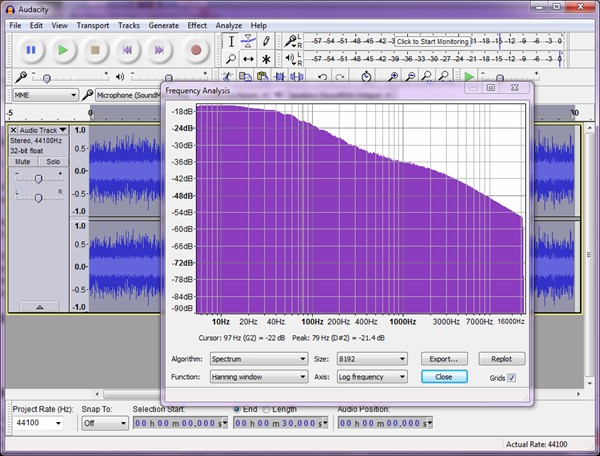The image size is (600, 456).
Task: Skip to end of the track
Action: point(159,50)
